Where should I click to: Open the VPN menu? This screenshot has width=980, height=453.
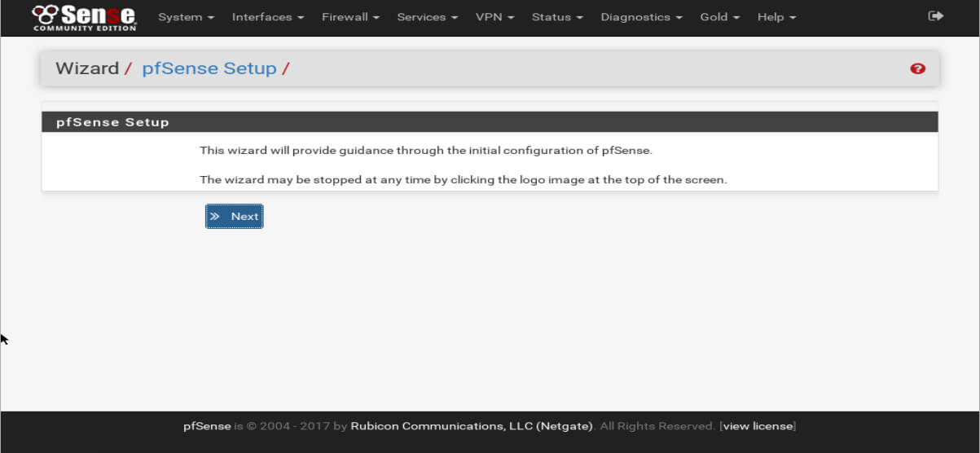pyautogui.click(x=494, y=17)
